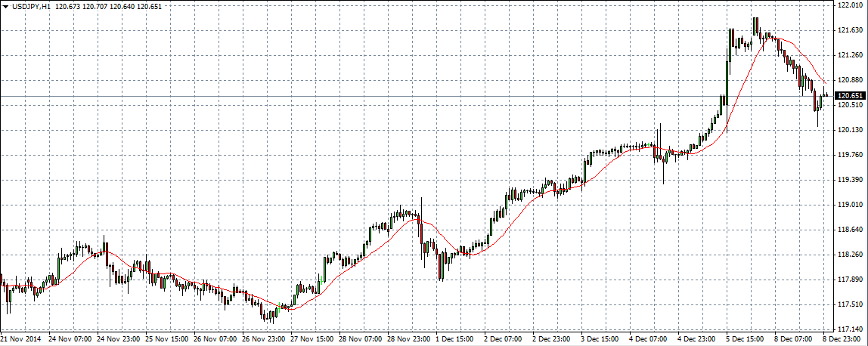Click the small triangle before USDJPY,H1
The height and width of the screenshot is (346, 868).
(5, 6)
